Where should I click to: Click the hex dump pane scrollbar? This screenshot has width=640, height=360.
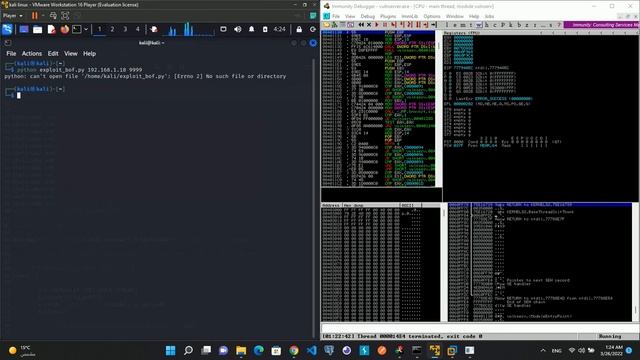pyautogui.click(x=444, y=263)
